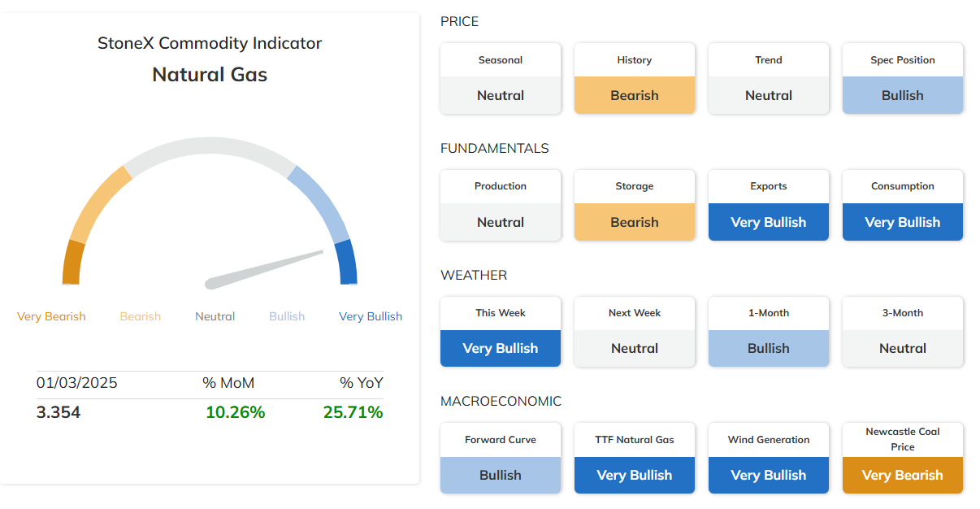Click the gauge needle pointer

[x=265, y=268]
